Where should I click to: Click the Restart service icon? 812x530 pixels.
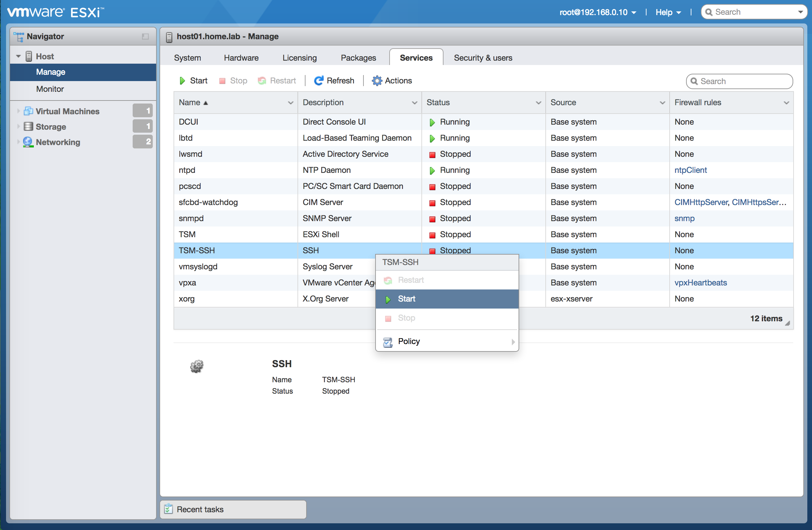pyautogui.click(x=262, y=80)
